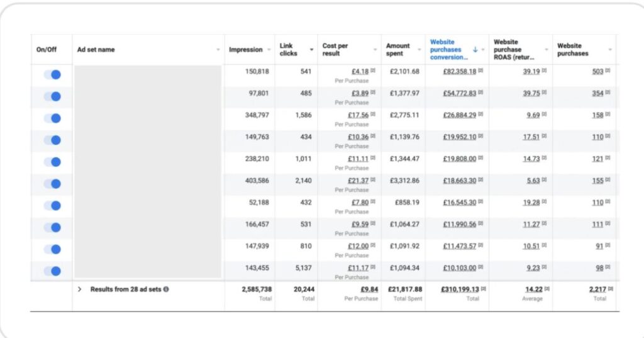Open dropdown arrow on Ad set name column
Image resolution: width=644 pixels, height=338 pixels.
pos(218,50)
